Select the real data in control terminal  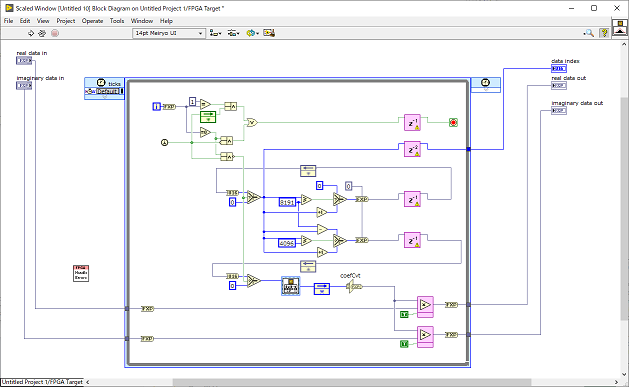pos(24,61)
